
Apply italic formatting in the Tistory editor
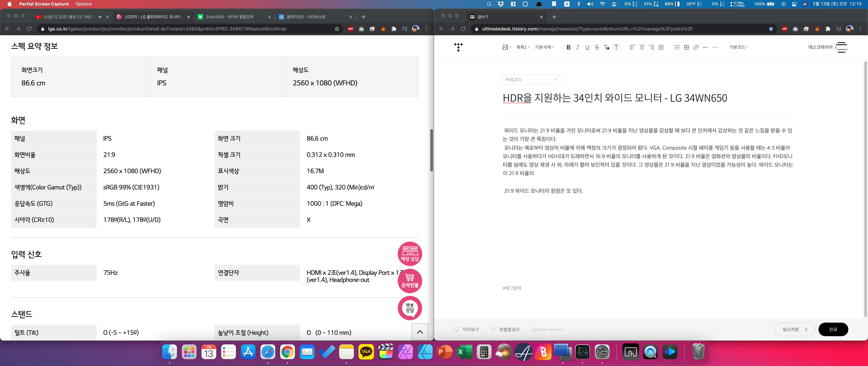[578, 47]
